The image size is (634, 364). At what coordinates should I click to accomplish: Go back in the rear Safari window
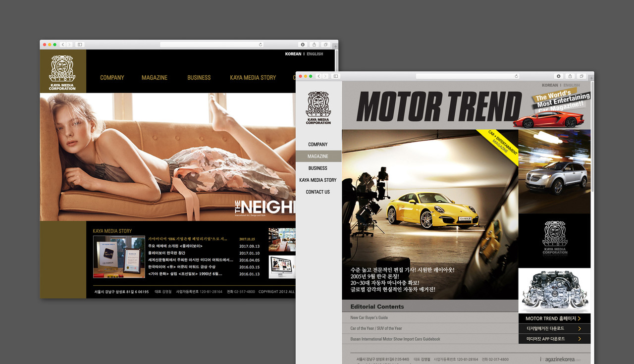click(63, 45)
